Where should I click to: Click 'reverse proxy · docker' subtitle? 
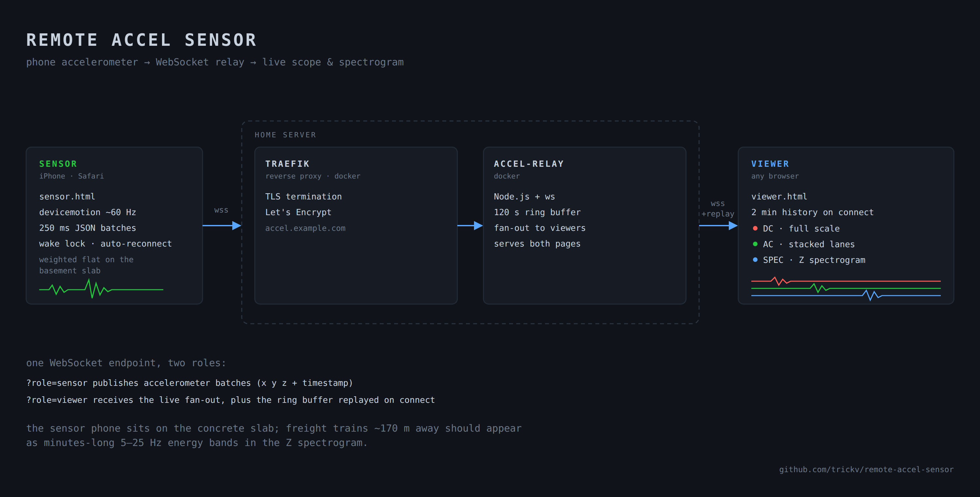313,176
